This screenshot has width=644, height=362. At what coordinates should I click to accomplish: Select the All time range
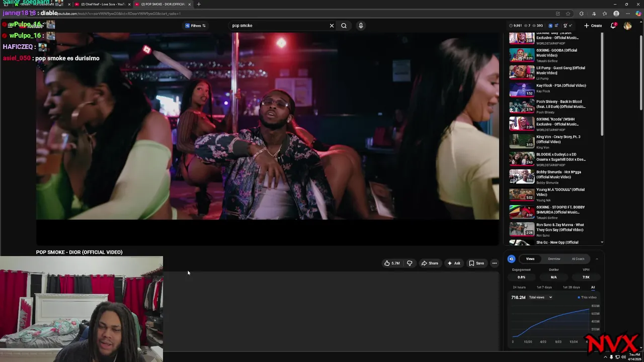[x=593, y=287]
